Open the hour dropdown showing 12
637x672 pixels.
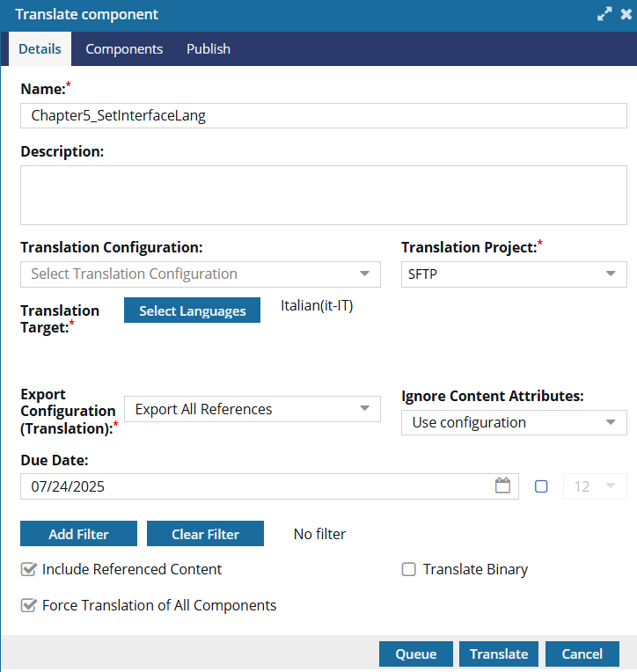595,486
